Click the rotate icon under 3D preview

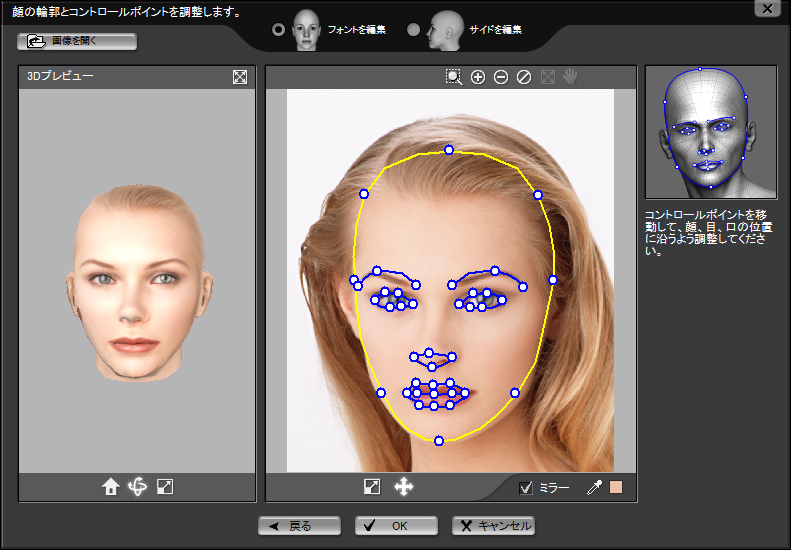tap(137, 487)
